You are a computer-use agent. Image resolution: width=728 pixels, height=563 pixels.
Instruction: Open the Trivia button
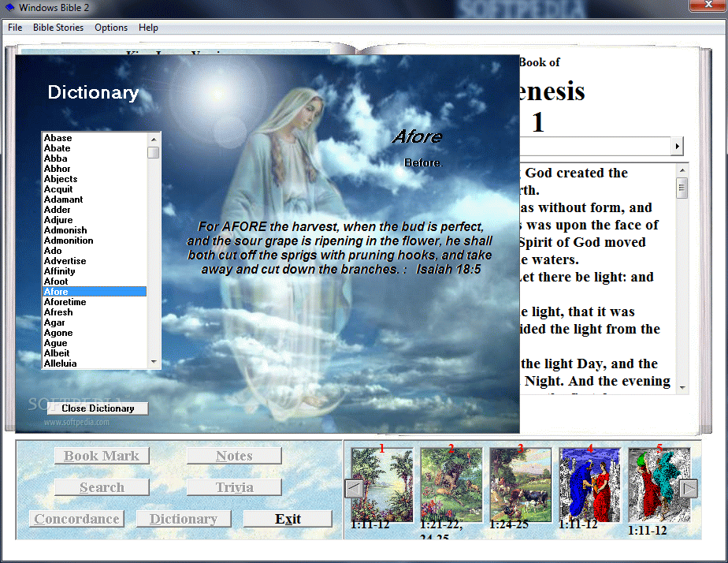click(234, 487)
